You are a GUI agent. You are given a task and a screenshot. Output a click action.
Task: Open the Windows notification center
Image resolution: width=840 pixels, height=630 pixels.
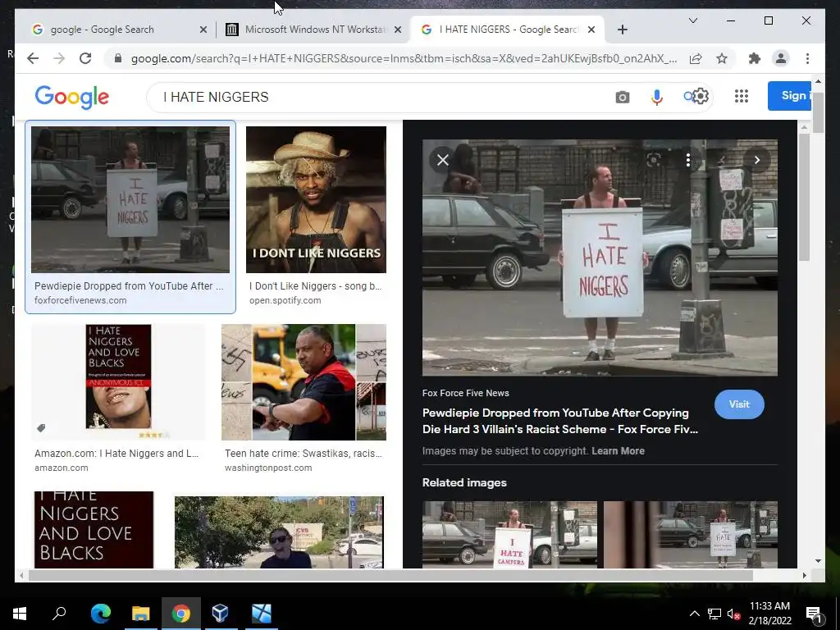tap(814, 614)
